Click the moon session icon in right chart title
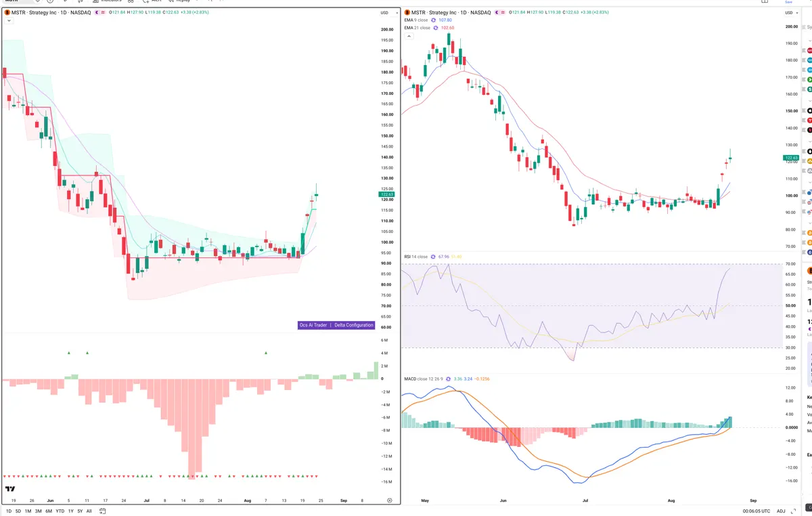Viewport: 812px width, 516px height. [498, 13]
